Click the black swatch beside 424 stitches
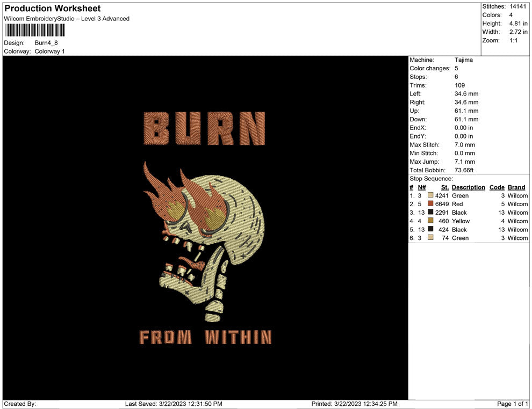Viewport: 532px width, 409px height. pos(430,229)
